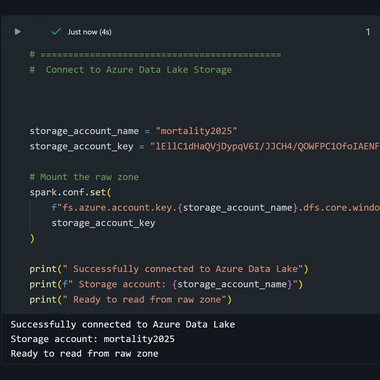Click the storage_account_key string value
The image size is (380, 380).
tap(265, 146)
